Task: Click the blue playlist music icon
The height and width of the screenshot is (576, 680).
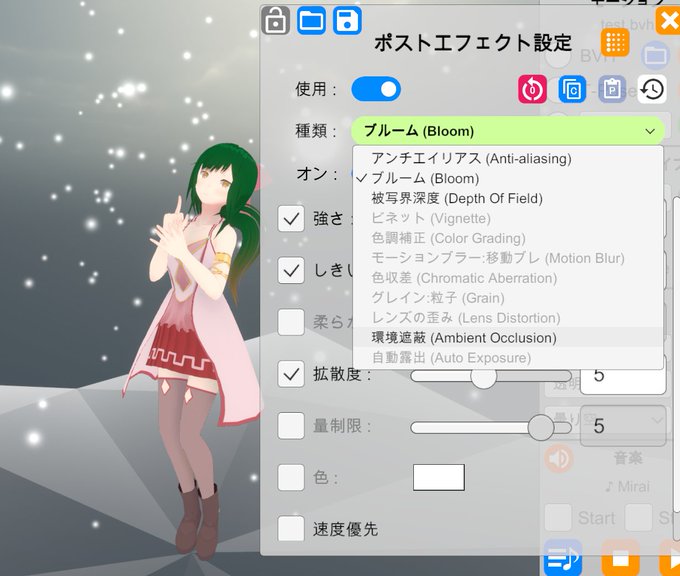Action: tap(562, 558)
